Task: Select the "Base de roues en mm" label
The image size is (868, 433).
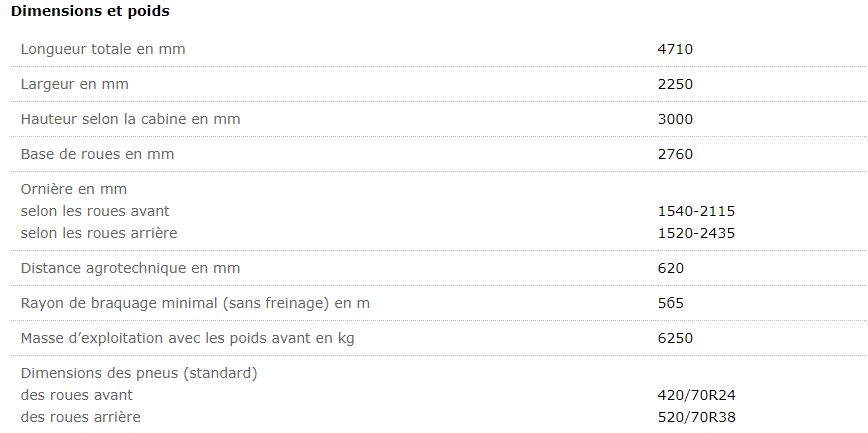Action: tap(98, 154)
